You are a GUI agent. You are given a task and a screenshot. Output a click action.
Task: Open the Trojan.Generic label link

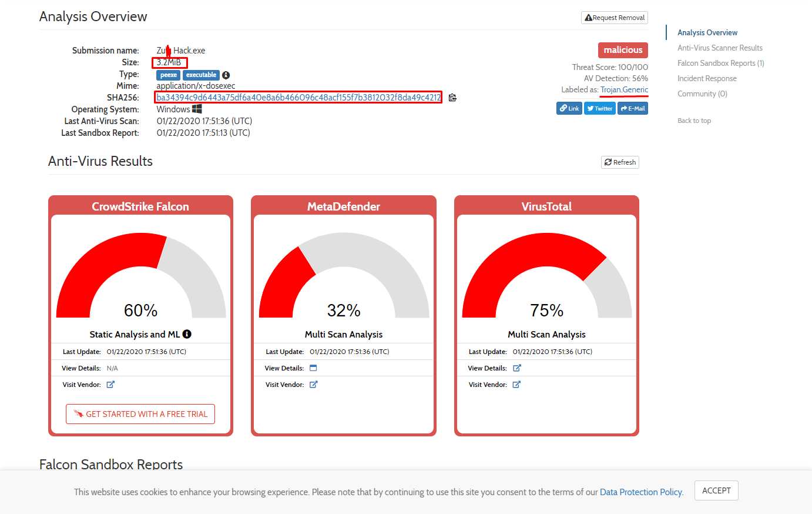[624, 89]
